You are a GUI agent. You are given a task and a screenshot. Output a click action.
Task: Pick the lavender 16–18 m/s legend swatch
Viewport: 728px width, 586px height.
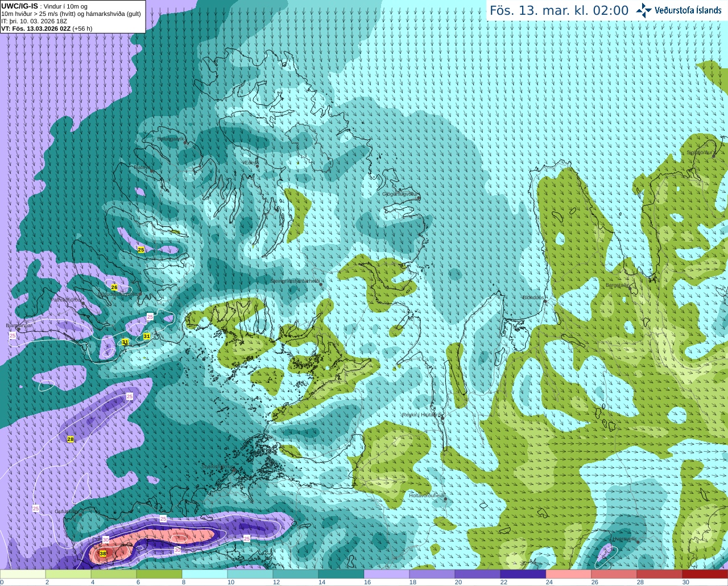click(x=387, y=574)
